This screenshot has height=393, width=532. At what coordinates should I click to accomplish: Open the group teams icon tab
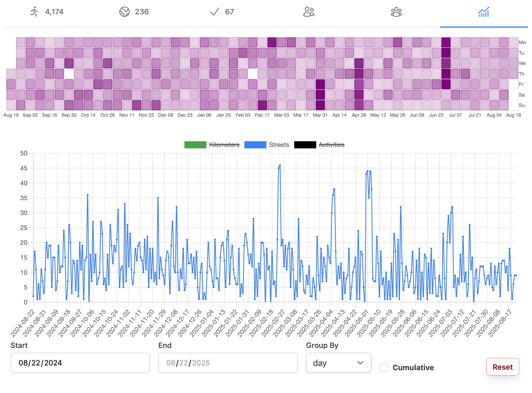(396, 12)
